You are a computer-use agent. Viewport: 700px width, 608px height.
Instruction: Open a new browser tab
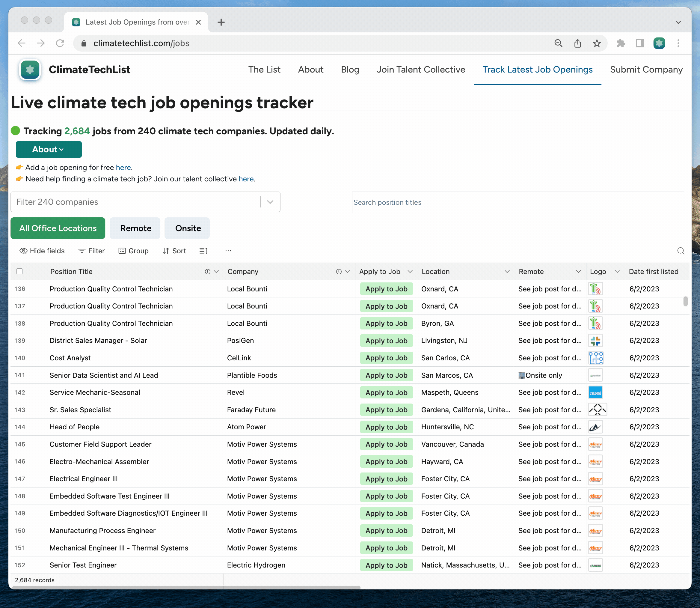(x=221, y=22)
